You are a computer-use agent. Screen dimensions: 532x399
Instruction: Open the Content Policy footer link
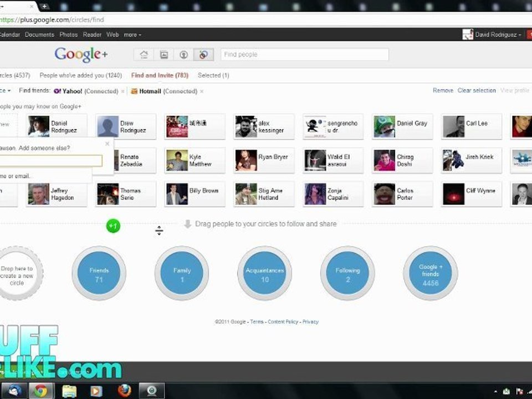coord(283,321)
